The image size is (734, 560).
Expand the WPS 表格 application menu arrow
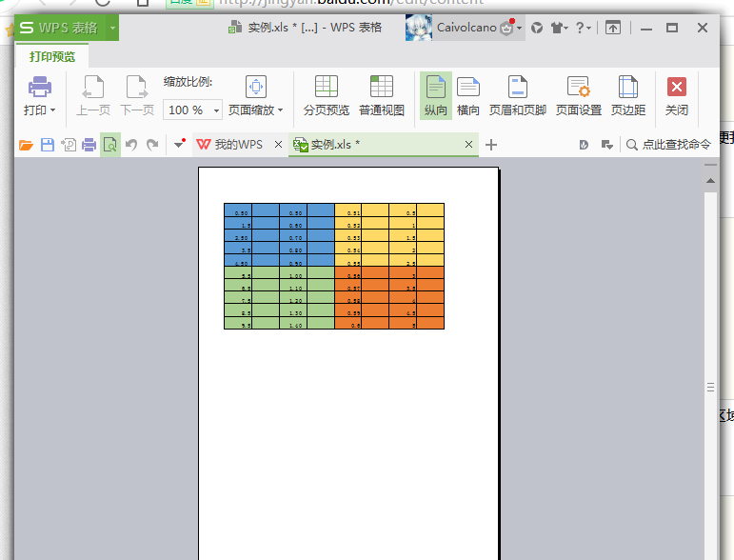[113, 28]
